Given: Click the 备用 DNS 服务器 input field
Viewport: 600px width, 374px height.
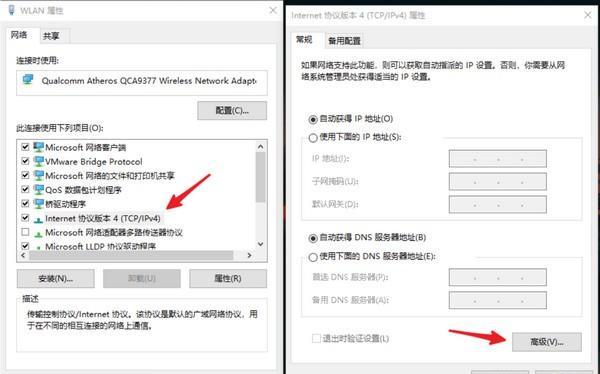Looking at the screenshot, I should click(x=497, y=300).
